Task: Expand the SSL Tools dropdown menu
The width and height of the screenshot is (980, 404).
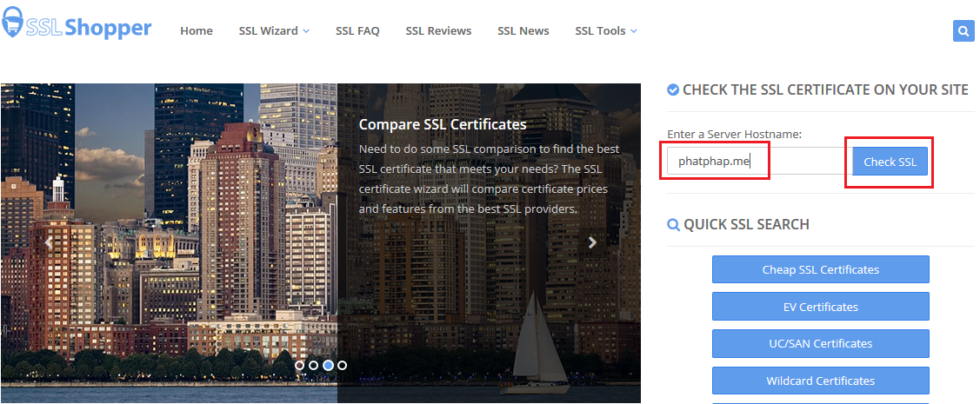Action: [x=605, y=30]
